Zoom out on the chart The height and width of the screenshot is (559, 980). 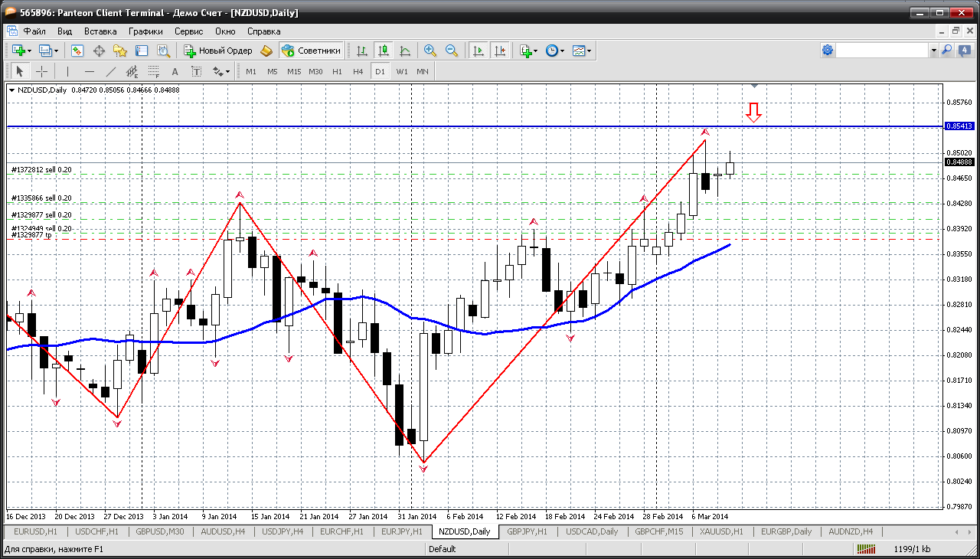tap(452, 51)
